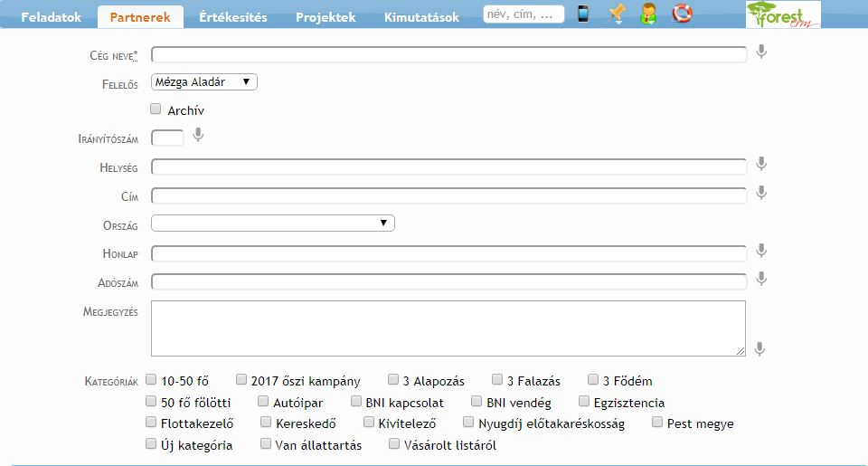
Task: Switch to the Feladatok tab
Action: tap(52, 17)
